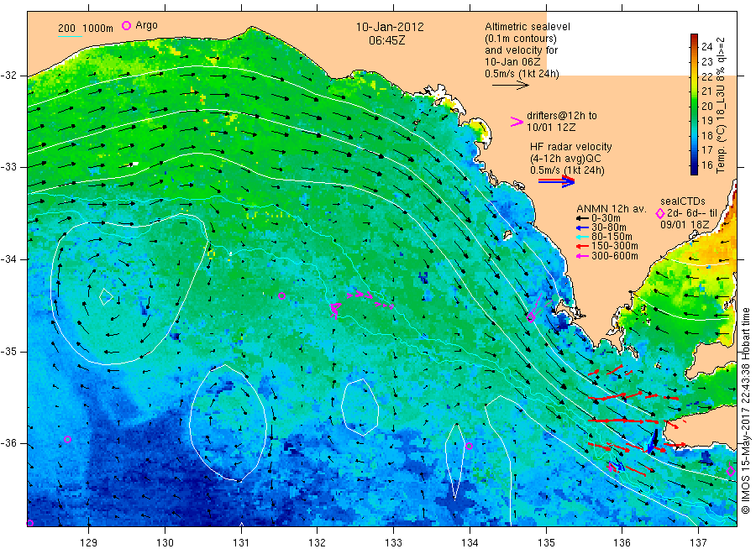Click the Argo float marker near 131.5°E, 34.4°S
Image resolution: width=756 pixels, height=554 pixels.
click(282, 295)
